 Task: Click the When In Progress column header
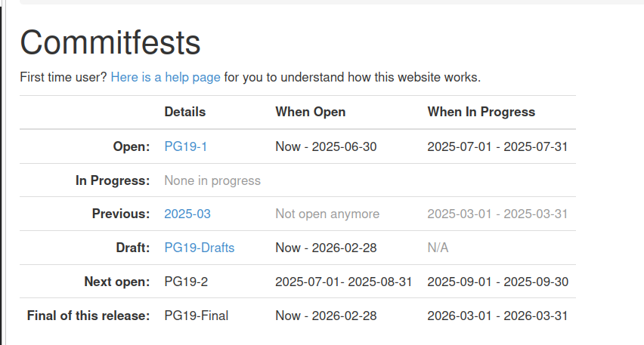[x=481, y=112]
